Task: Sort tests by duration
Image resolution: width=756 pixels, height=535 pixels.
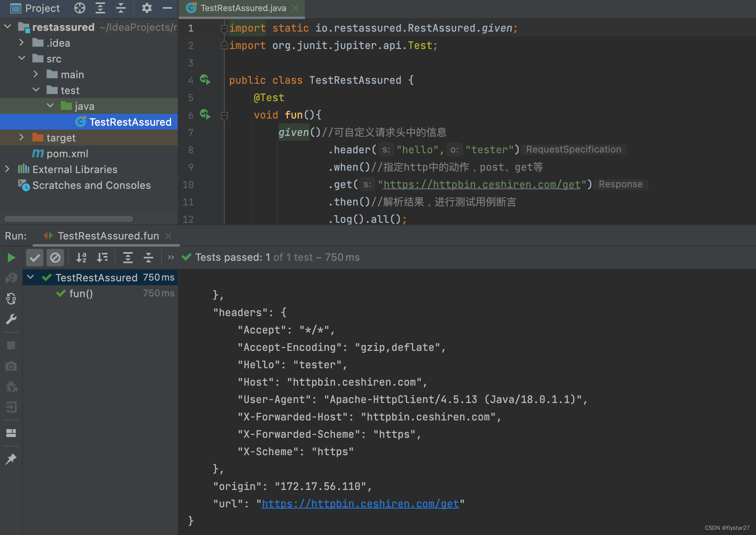Action: tap(102, 258)
